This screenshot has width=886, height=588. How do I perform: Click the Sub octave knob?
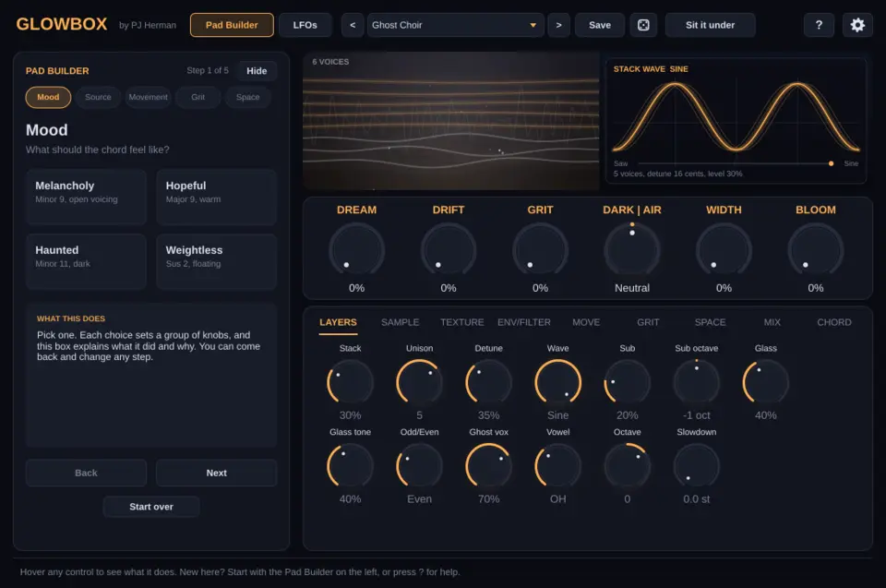696,382
